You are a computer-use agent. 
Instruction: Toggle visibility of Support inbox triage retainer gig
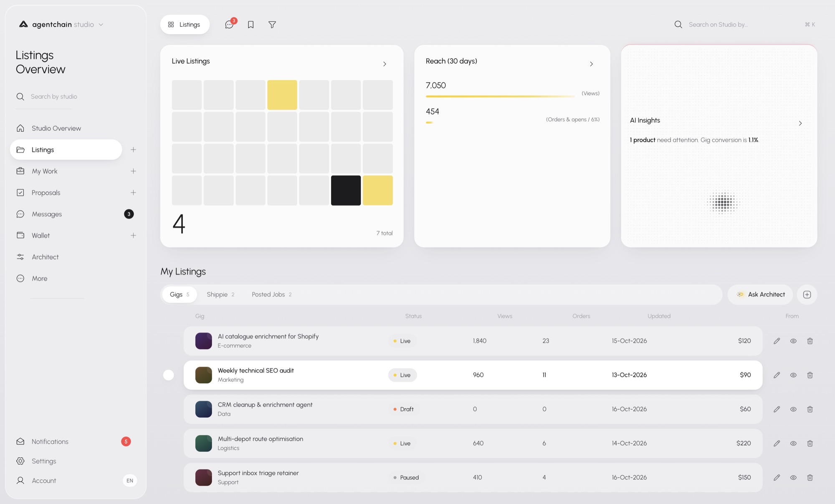(x=793, y=478)
